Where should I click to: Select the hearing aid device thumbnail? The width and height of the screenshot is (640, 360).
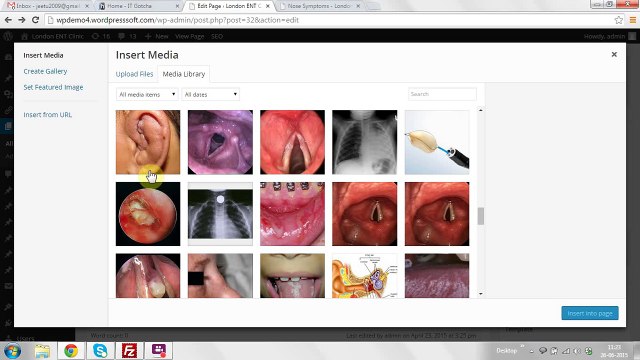(437, 142)
